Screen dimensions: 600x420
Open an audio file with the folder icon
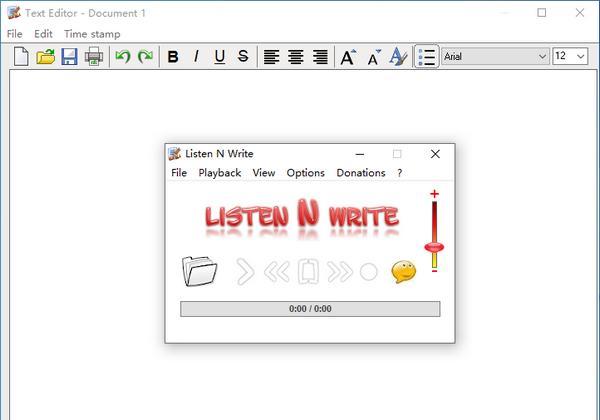tap(199, 271)
